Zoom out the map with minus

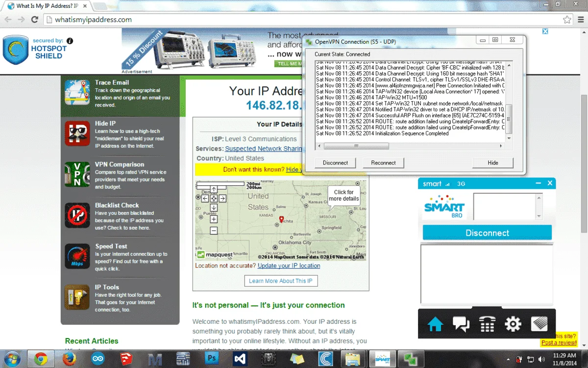tap(214, 230)
